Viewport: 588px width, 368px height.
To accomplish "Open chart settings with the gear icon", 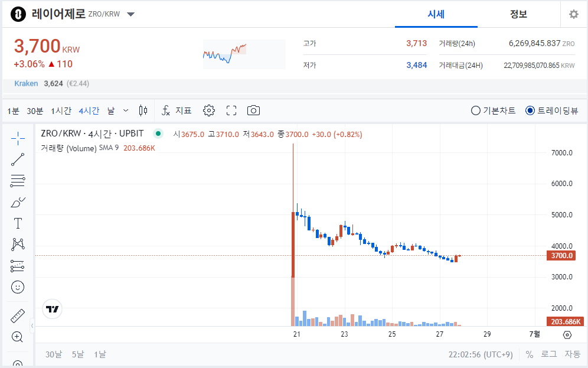I will 209,110.
